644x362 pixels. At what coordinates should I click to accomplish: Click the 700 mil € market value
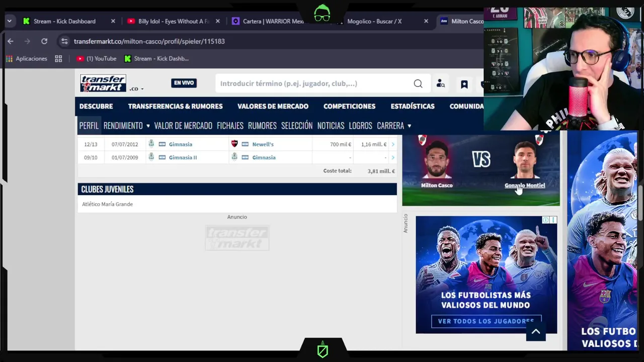pos(341,144)
